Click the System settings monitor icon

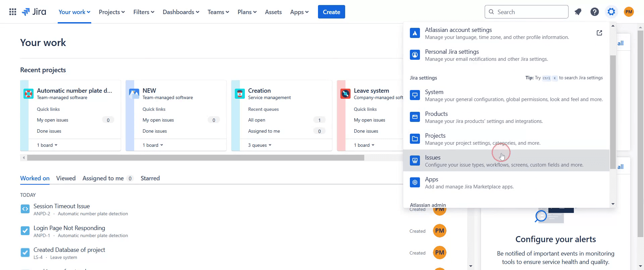click(x=415, y=95)
